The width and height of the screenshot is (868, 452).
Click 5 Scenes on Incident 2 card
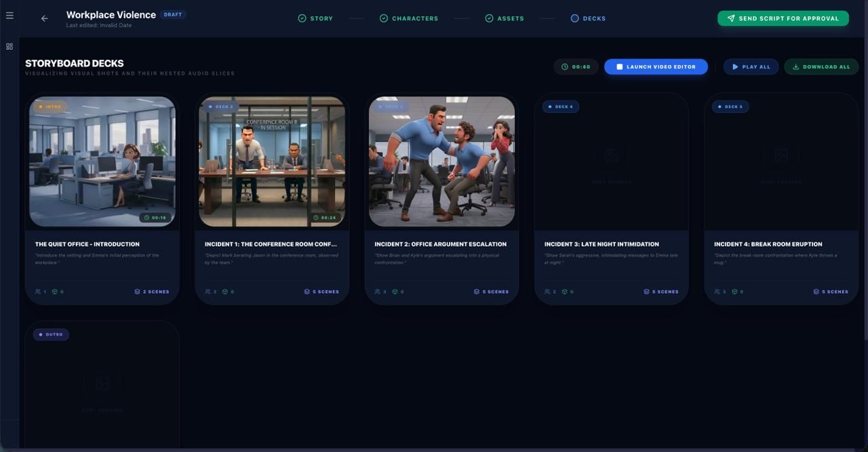(491, 292)
